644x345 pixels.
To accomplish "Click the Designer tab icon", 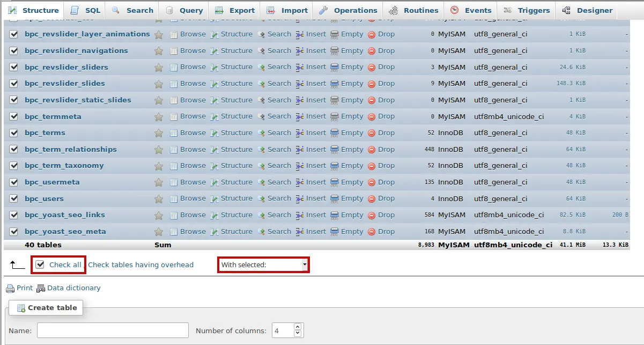I will pos(566,10).
